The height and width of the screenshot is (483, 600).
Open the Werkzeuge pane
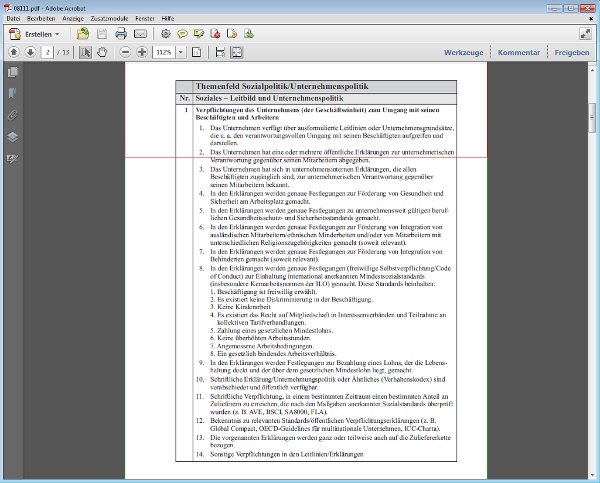click(x=464, y=51)
